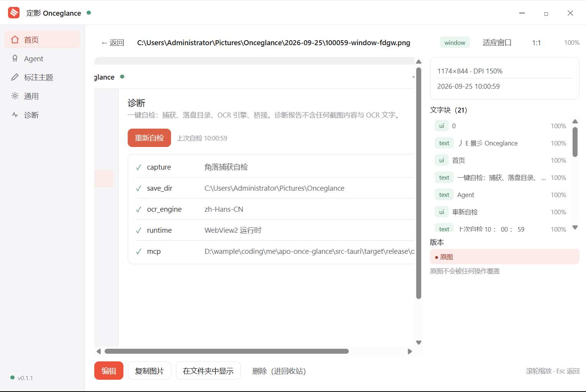Click the preview vertical scrollbar down arrow
Image resolution: width=586 pixels, height=392 pixels.
coord(419,343)
